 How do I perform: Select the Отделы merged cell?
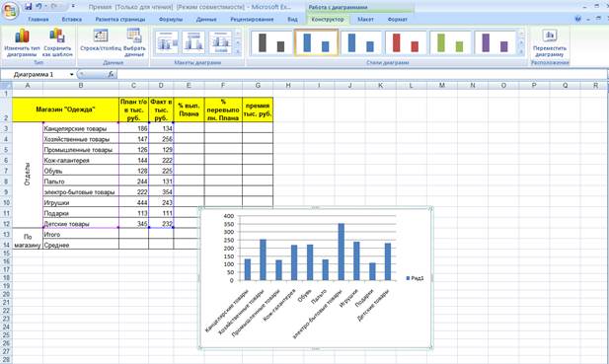(x=28, y=174)
